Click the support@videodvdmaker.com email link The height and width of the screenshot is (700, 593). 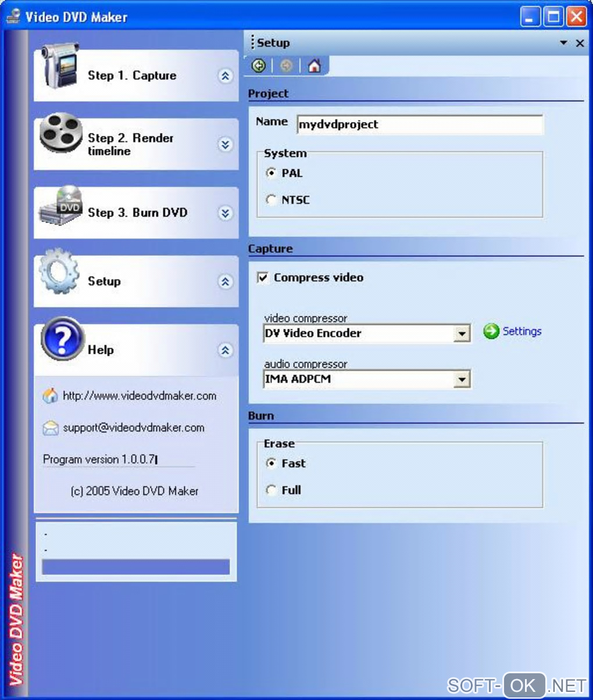[134, 428]
